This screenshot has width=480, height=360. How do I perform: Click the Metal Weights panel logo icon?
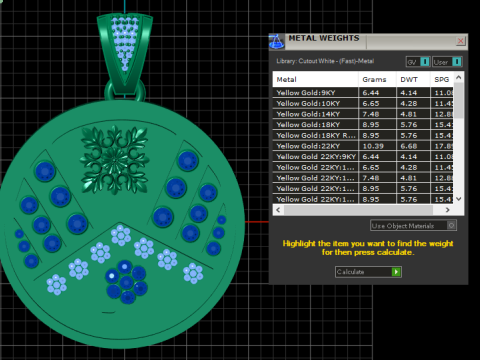pos(277,41)
